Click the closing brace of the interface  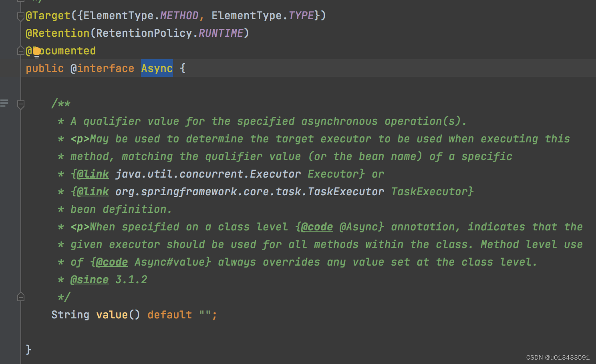pyautogui.click(x=28, y=350)
